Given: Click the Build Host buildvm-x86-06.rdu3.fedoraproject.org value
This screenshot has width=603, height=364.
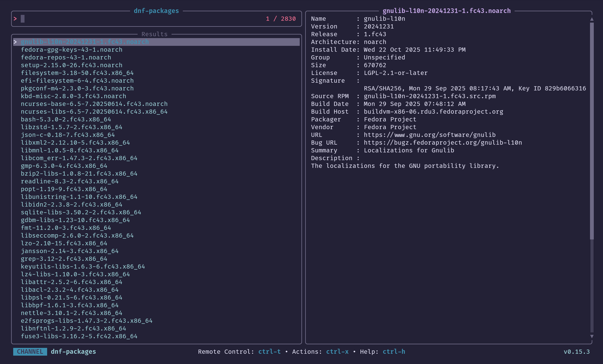Looking at the screenshot, I should [433, 112].
